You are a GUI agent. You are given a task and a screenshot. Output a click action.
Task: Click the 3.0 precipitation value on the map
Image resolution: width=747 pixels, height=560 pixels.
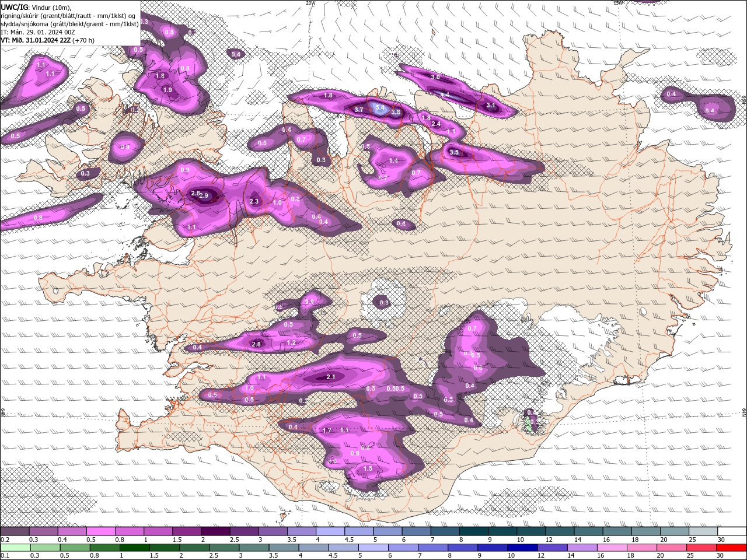tap(435, 77)
